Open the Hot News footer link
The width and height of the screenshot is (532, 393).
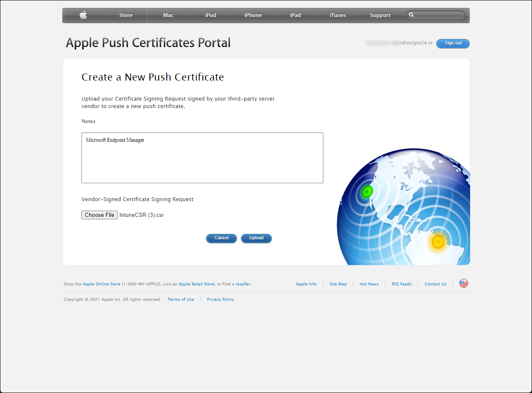[369, 284]
